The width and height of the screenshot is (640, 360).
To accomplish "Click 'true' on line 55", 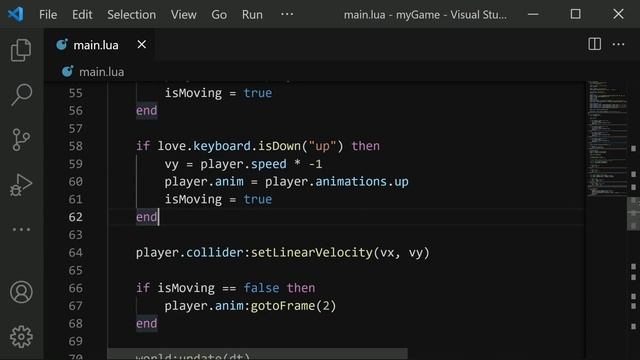I will click(258, 93).
